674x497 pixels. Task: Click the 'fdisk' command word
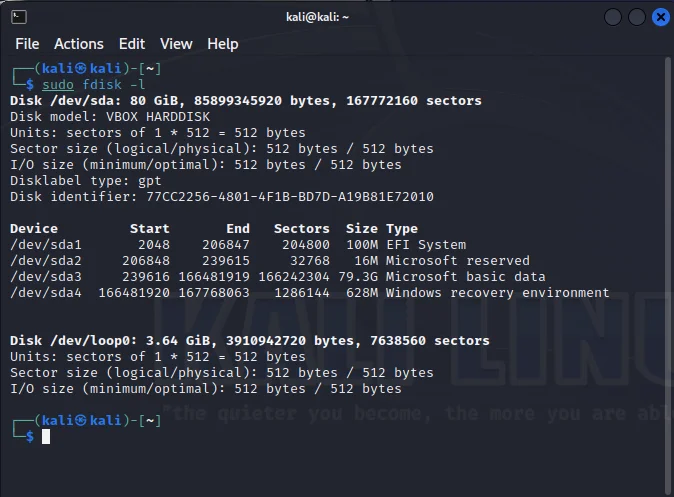[x=102, y=84]
